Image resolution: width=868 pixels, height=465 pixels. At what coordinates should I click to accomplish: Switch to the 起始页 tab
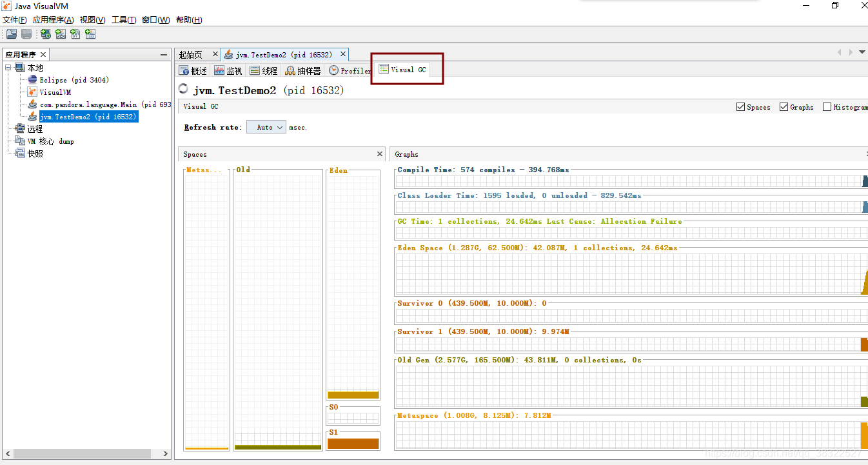click(191, 55)
